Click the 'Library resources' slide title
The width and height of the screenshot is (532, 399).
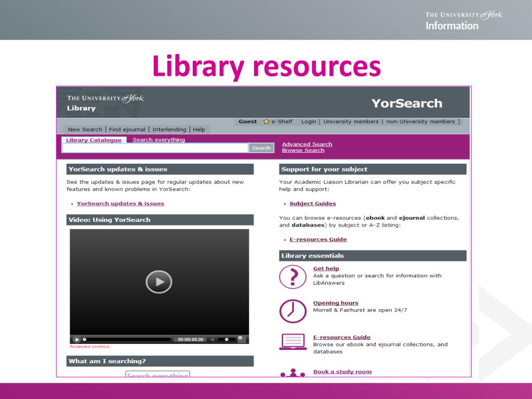[x=267, y=66]
